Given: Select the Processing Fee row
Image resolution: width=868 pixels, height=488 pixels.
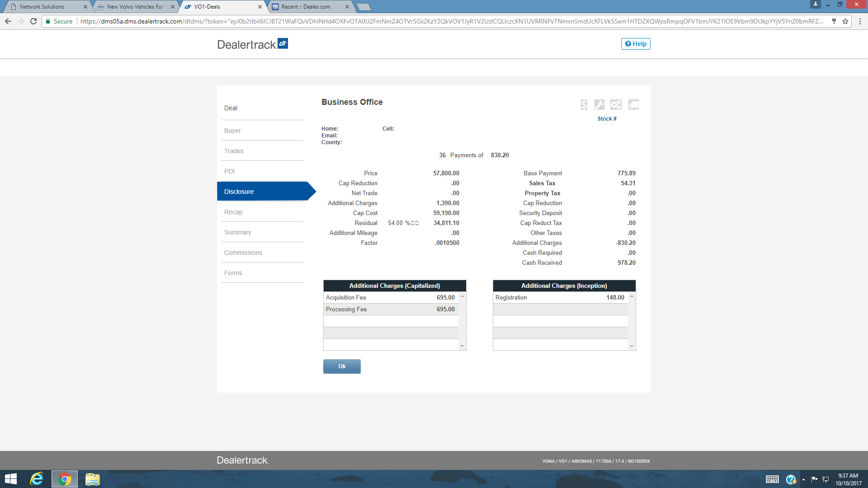Looking at the screenshot, I should 391,310.
